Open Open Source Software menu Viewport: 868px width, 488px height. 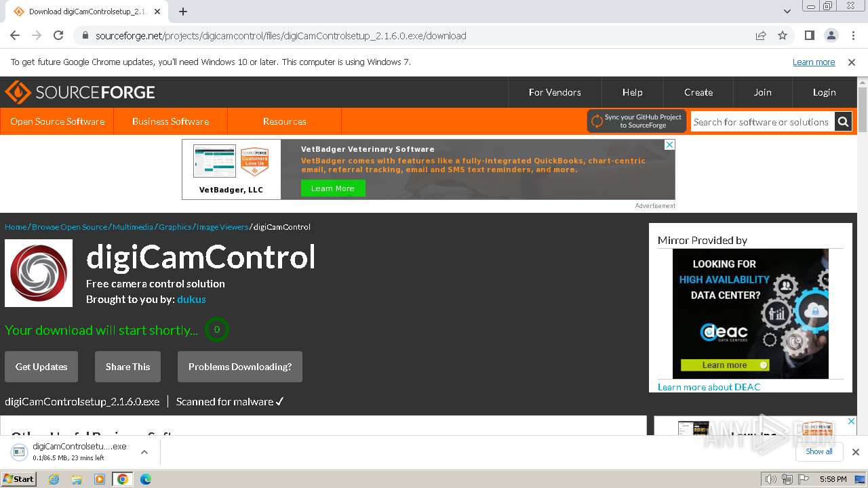tap(57, 121)
